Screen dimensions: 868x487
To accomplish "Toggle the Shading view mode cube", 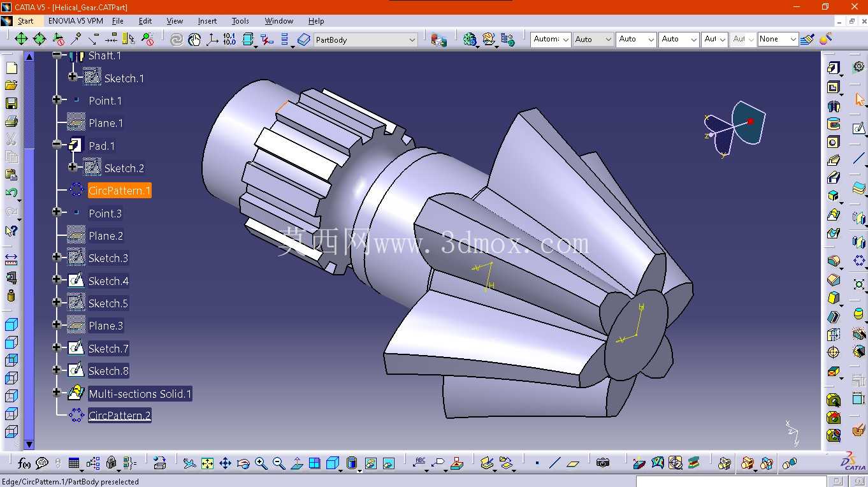I will click(351, 463).
